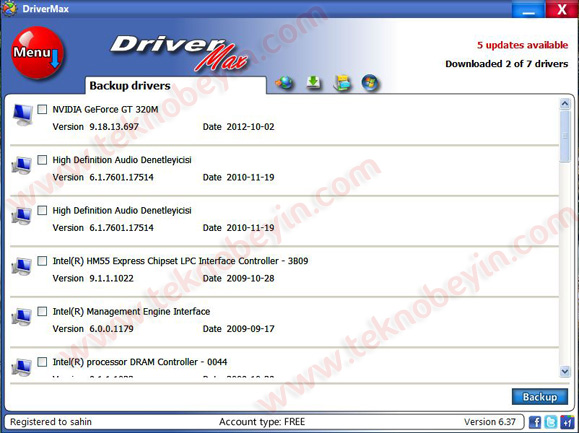Open the 5 updates available link

click(522, 45)
